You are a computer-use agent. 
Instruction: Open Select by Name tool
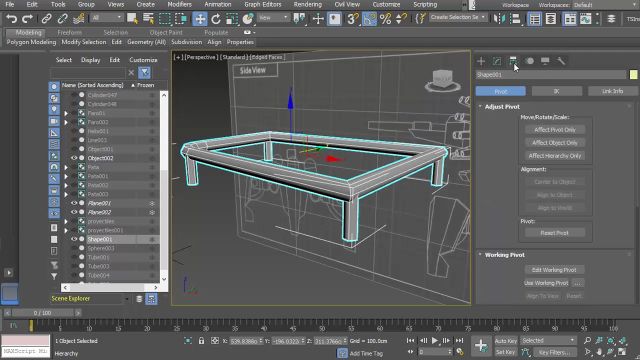coord(148,19)
